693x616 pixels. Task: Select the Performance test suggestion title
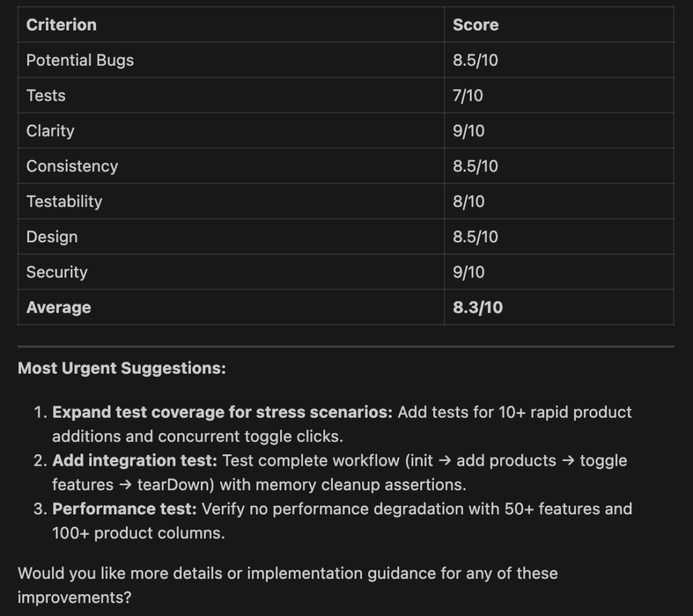click(x=125, y=509)
